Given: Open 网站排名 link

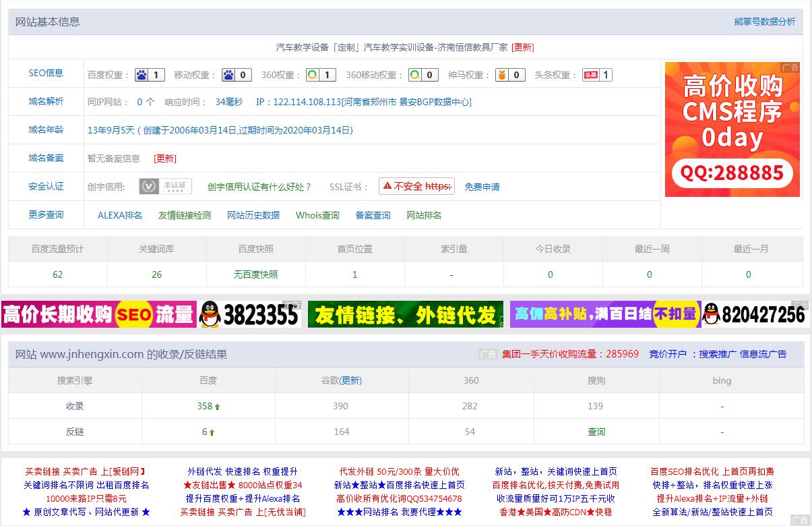Looking at the screenshot, I should coord(424,215).
